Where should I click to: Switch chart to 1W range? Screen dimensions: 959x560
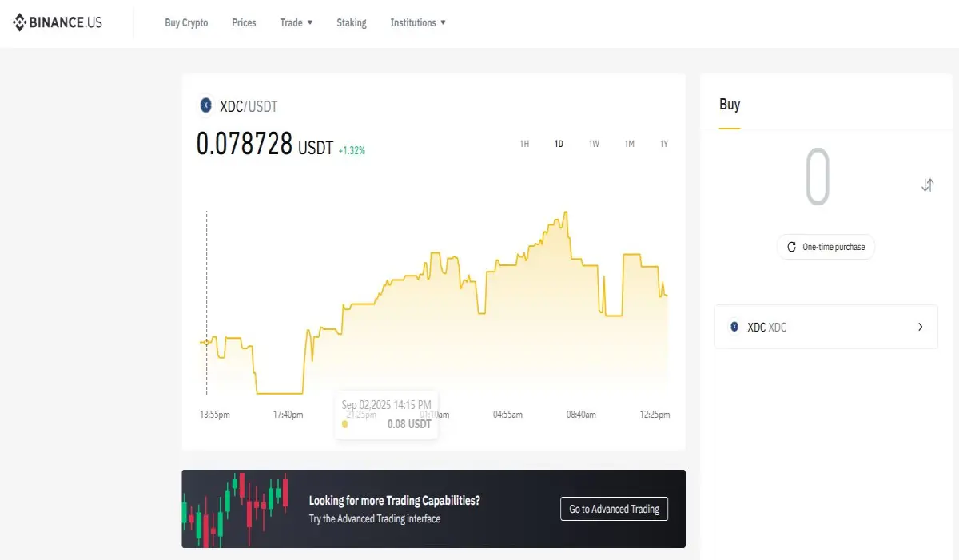click(x=594, y=144)
